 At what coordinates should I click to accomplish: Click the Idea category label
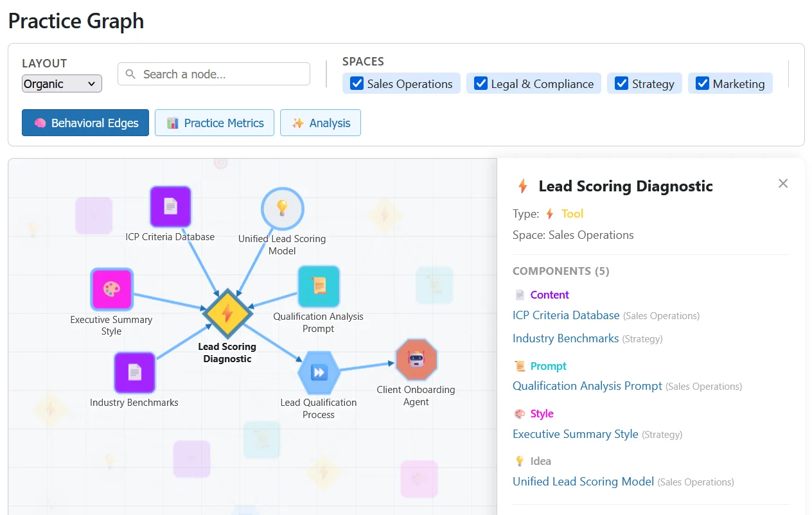coord(540,461)
